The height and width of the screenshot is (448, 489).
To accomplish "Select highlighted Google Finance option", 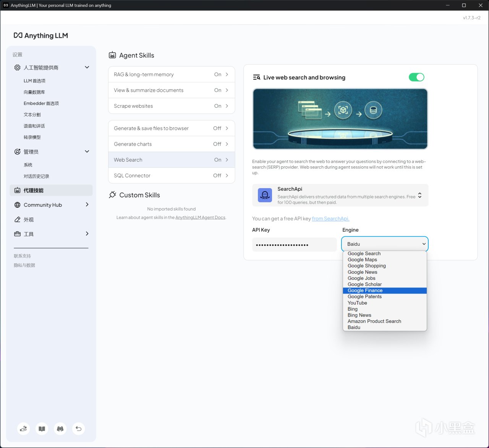I will [x=385, y=291].
